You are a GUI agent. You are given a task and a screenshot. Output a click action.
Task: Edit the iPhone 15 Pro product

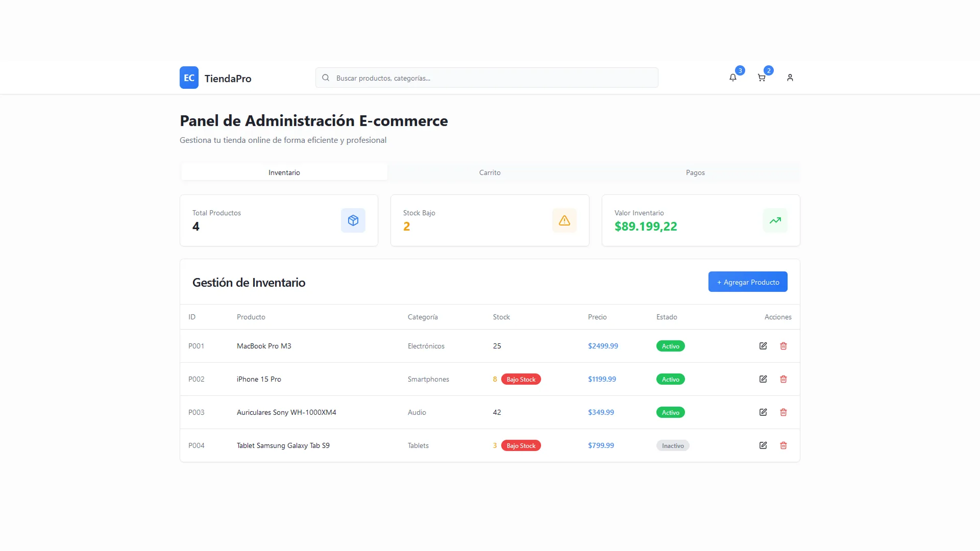click(763, 379)
